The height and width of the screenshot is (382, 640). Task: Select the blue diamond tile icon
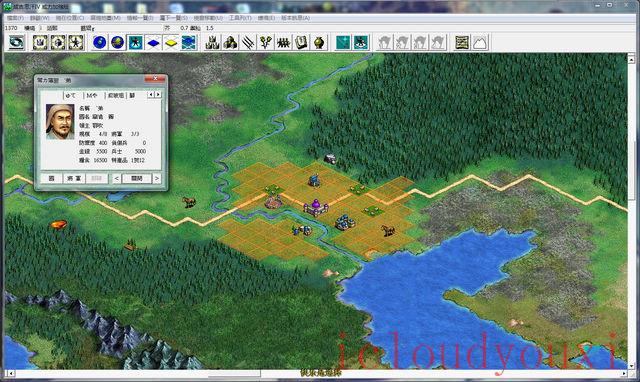pos(153,42)
